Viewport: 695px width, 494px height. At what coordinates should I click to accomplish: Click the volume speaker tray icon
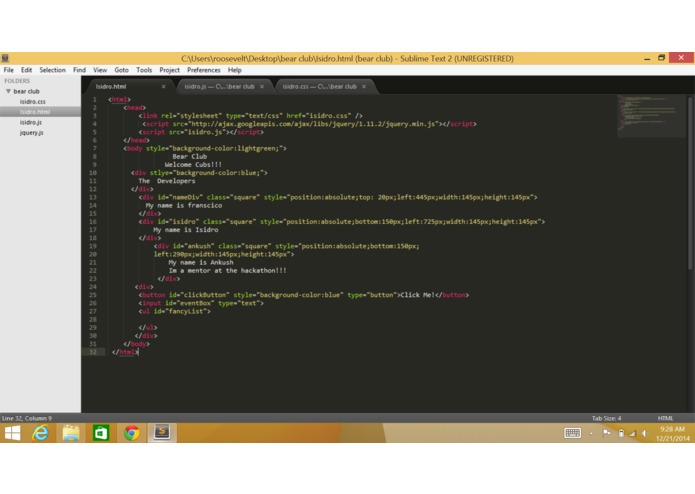(x=645, y=433)
